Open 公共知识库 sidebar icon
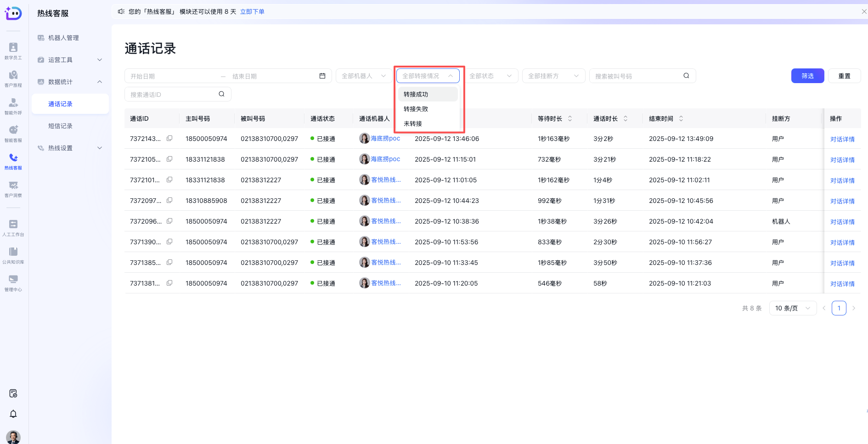Viewport: 868px width, 444px height. (x=13, y=255)
